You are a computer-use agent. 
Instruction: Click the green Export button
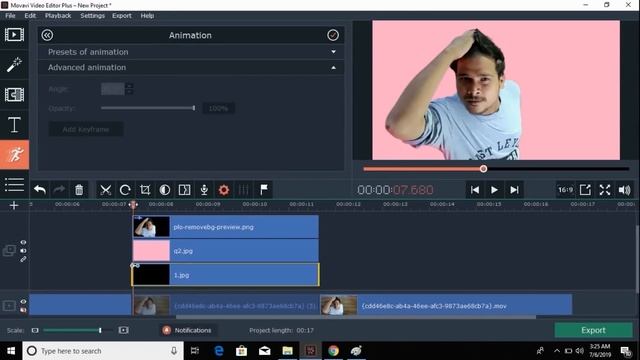593,330
